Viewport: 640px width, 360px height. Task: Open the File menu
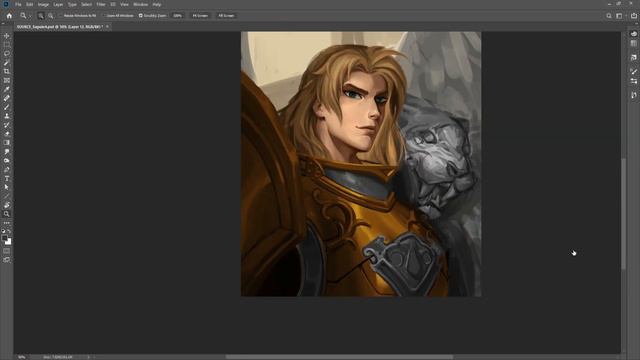tap(18, 4)
